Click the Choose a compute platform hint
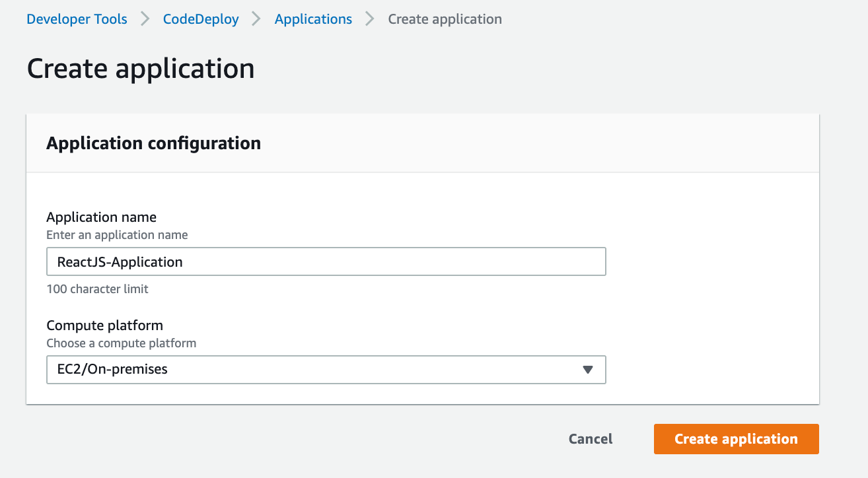Screen dimensions: 868x478 (121, 343)
